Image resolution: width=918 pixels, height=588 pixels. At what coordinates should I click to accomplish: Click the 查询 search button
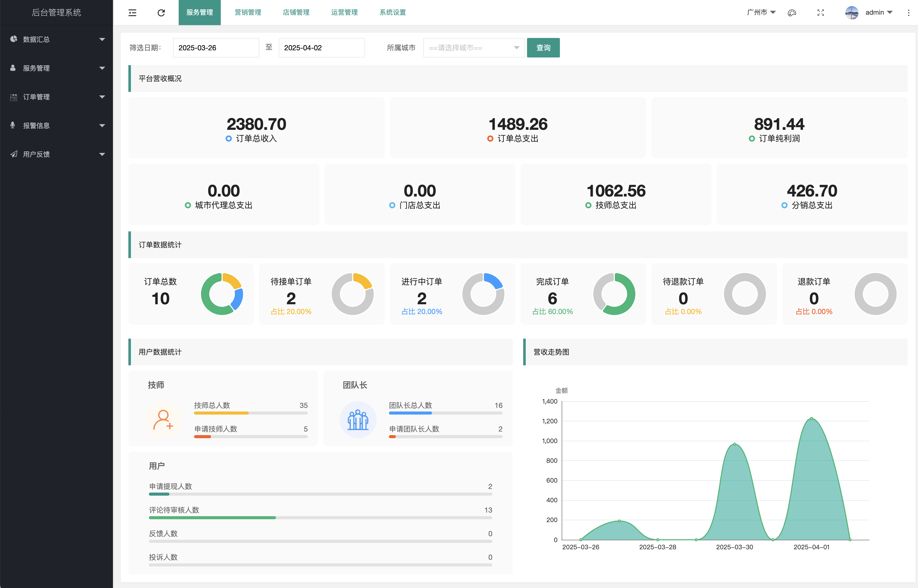[543, 48]
